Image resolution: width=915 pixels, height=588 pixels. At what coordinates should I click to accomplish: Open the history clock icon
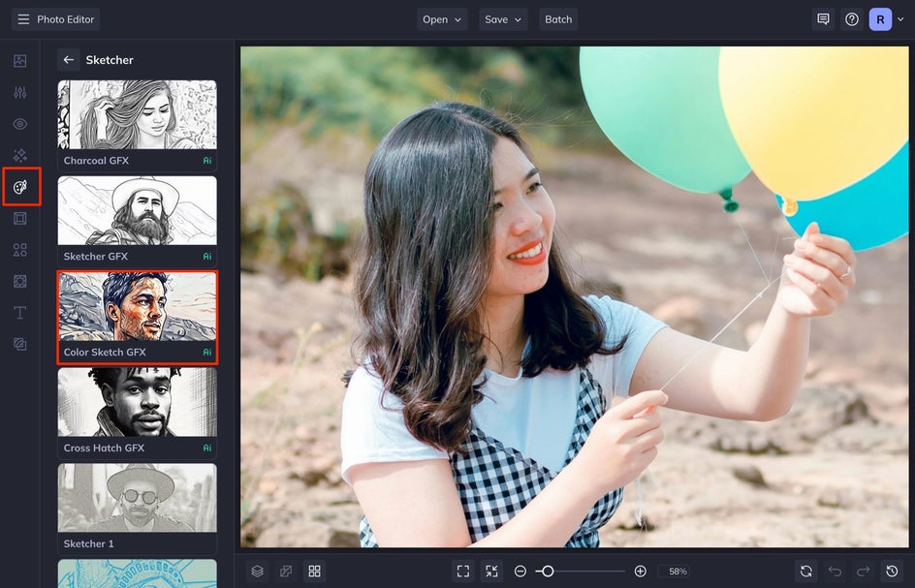[x=892, y=572]
